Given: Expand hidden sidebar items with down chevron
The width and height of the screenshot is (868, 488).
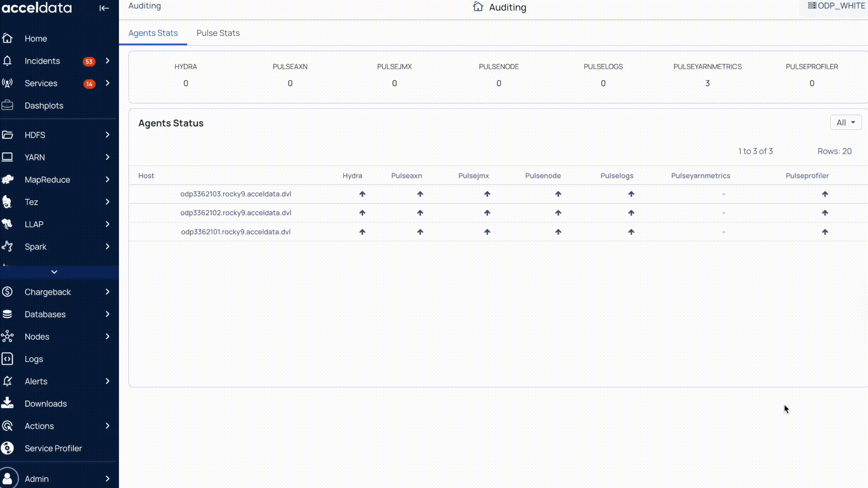Looking at the screenshot, I should [x=54, y=272].
